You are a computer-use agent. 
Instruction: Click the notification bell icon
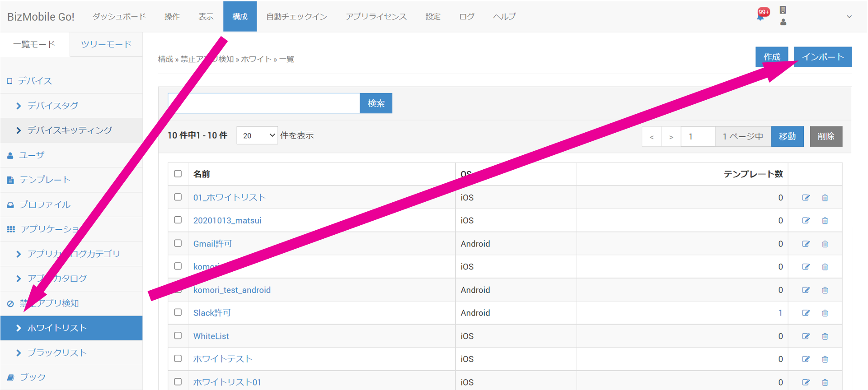click(x=761, y=16)
